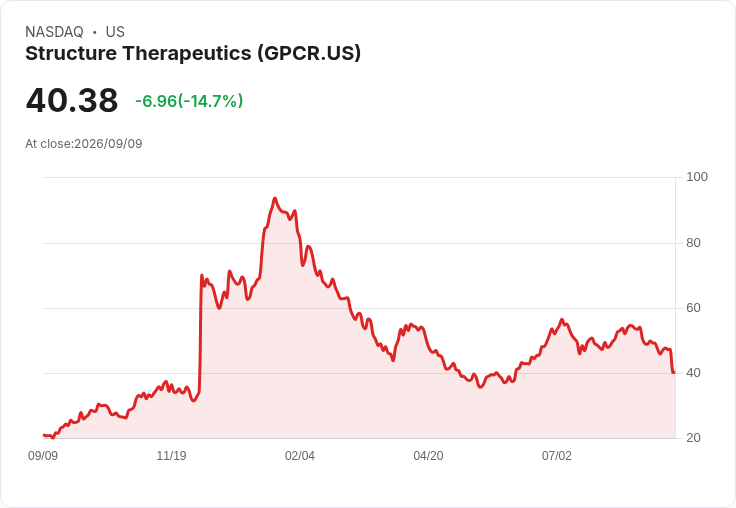Click the 40 price axis label
This screenshot has width=736, height=508.
[693, 373]
